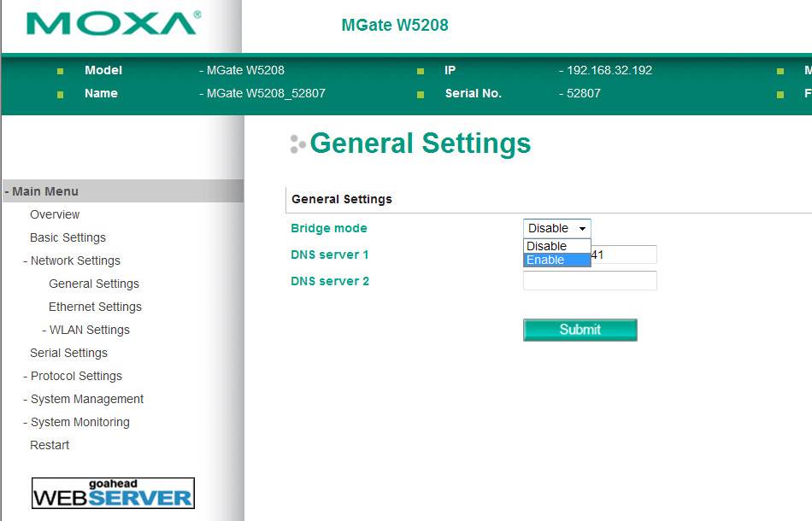812x521 pixels.
Task: Open General Settings under Network Settings
Action: [x=94, y=284]
